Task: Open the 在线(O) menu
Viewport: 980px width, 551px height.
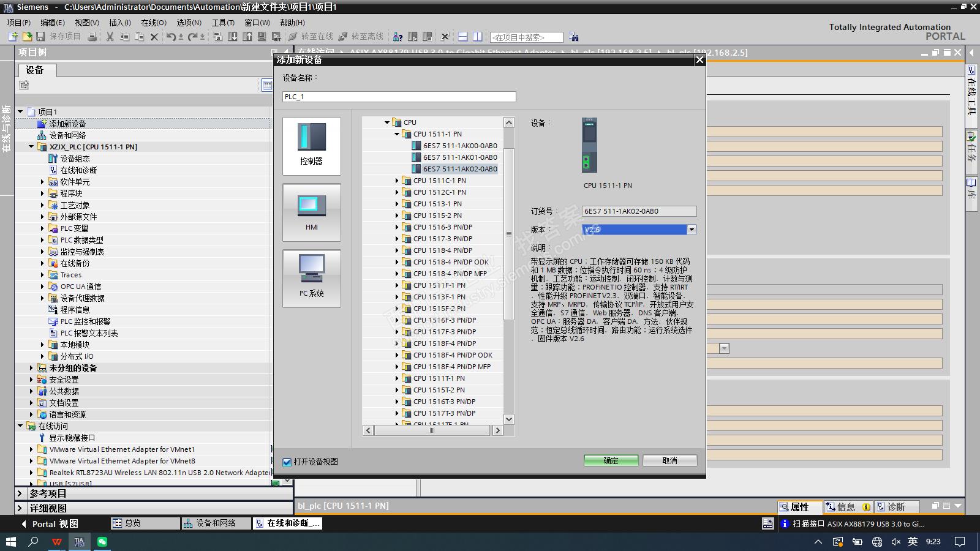Action: 153,23
